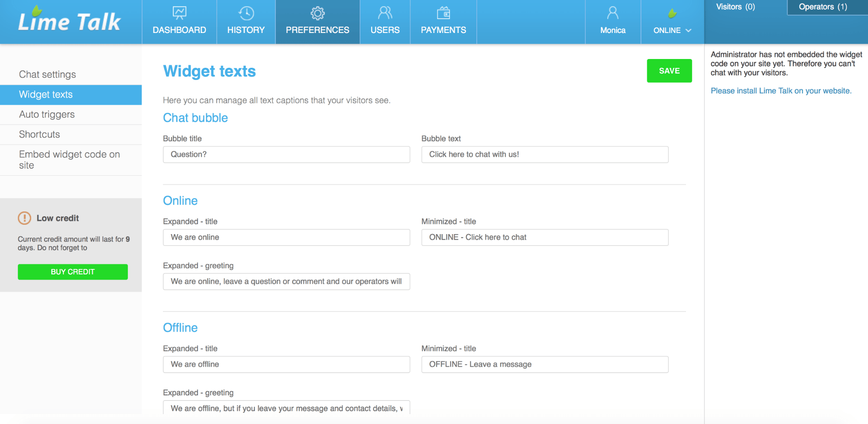Open Payments via the wallet icon

(x=443, y=13)
